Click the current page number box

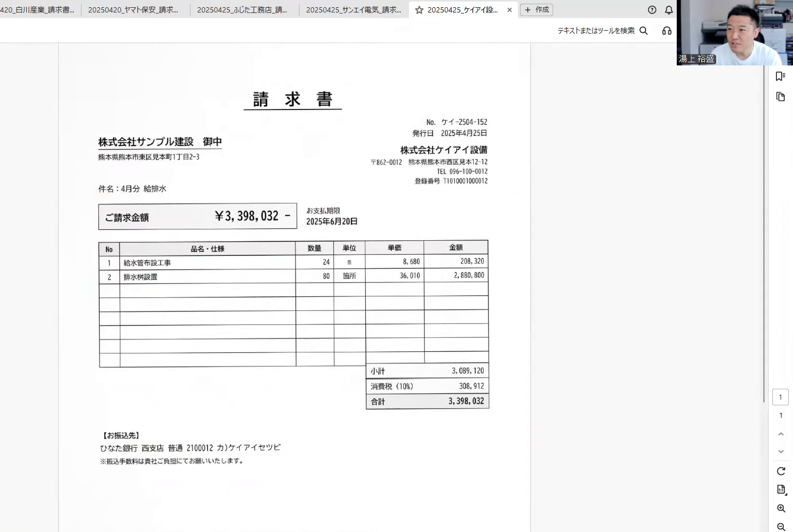point(781,397)
